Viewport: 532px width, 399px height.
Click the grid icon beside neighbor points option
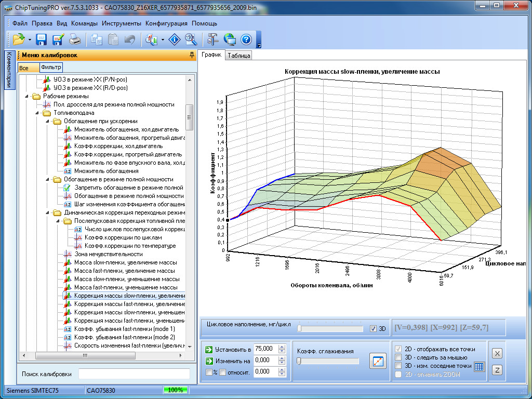(479, 366)
